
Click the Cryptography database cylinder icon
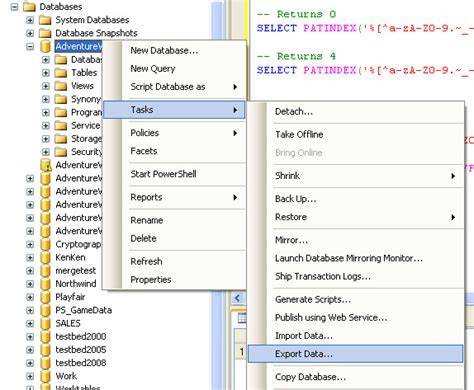point(45,244)
